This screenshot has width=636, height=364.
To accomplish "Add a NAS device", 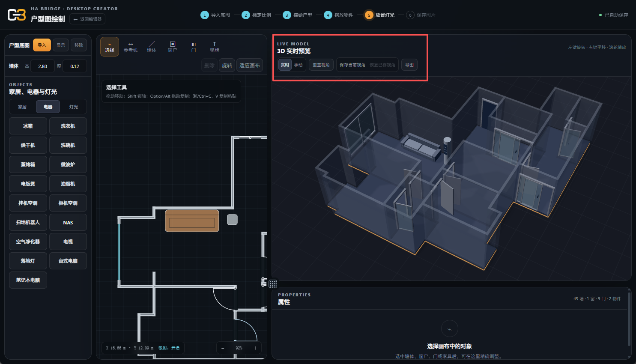I will [x=68, y=222].
